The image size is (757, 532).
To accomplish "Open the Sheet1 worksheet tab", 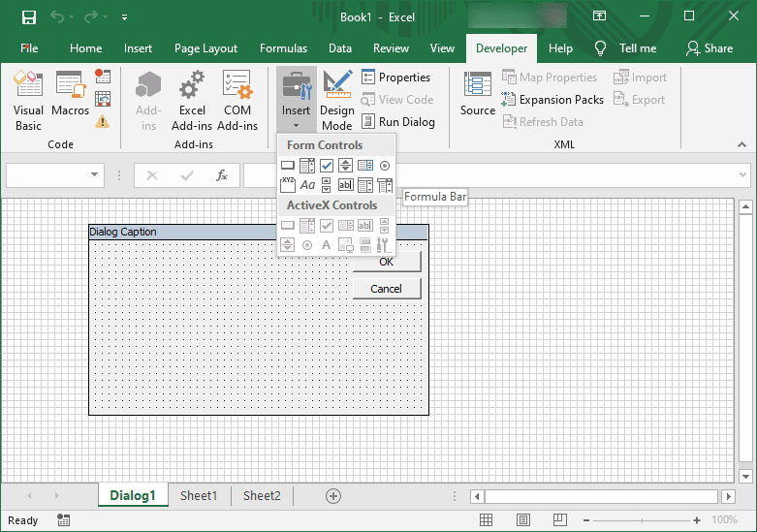I will pos(199,496).
